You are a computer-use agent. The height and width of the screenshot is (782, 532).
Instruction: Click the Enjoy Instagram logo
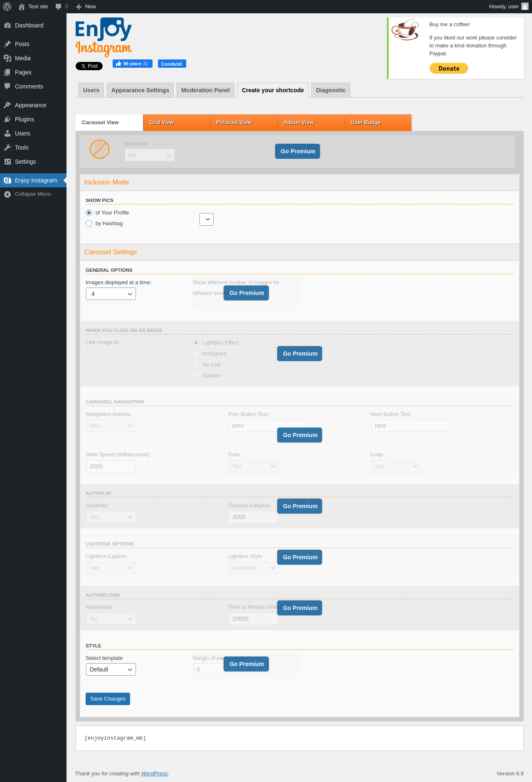pyautogui.click(x=103, y=37)
